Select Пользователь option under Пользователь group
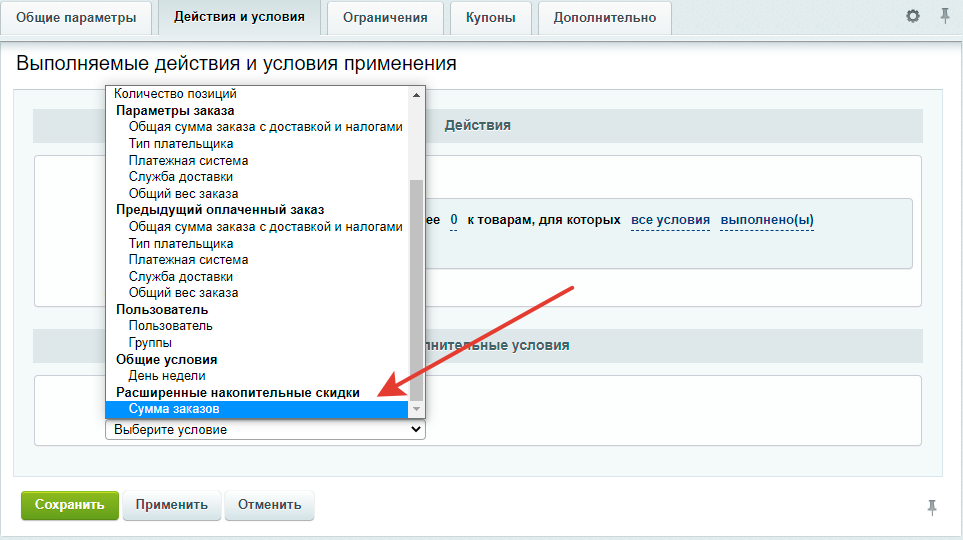The width and height of the screenshot is (963, 540). 257,326
